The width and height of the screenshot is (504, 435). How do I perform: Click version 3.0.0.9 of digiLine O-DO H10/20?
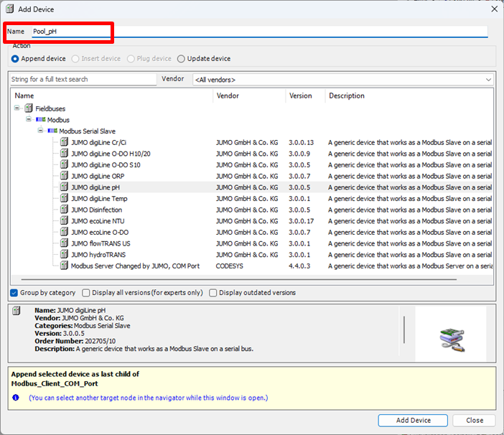pos(299,154)
